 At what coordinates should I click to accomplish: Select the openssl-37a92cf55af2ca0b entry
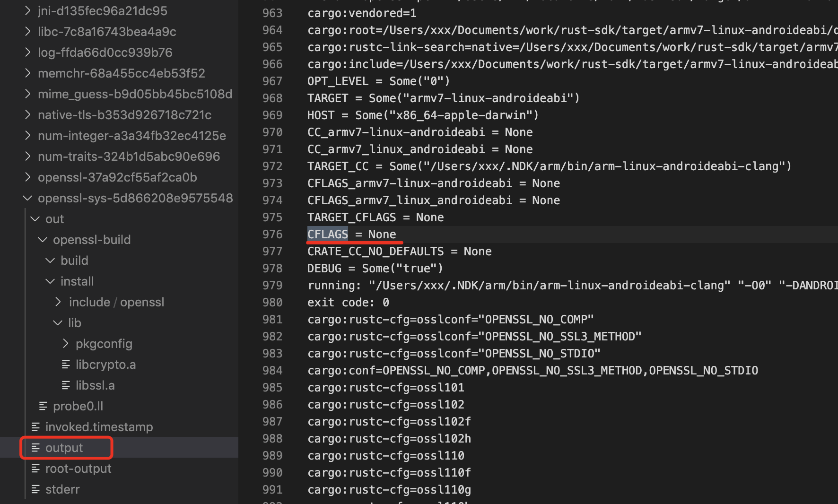[117, 177]
